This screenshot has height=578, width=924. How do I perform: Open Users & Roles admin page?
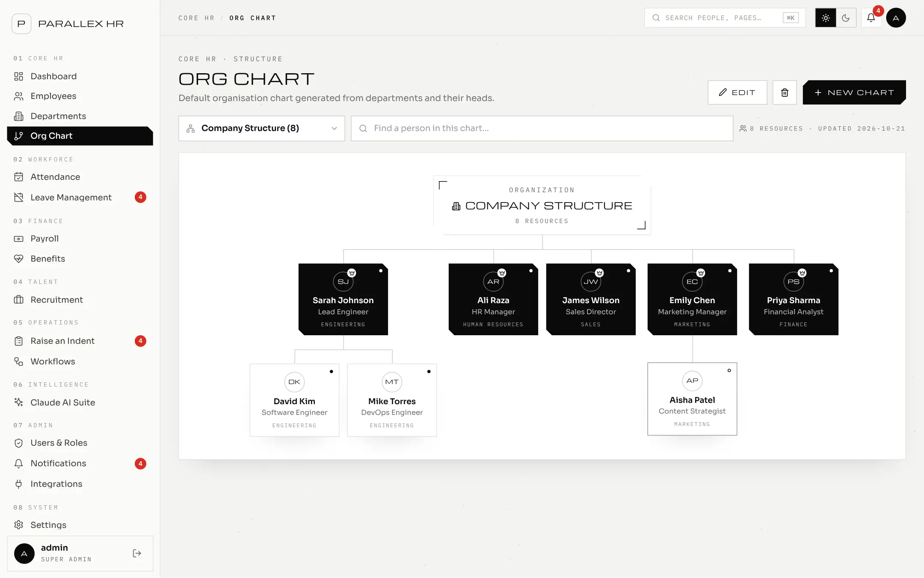tap(80, 443)
